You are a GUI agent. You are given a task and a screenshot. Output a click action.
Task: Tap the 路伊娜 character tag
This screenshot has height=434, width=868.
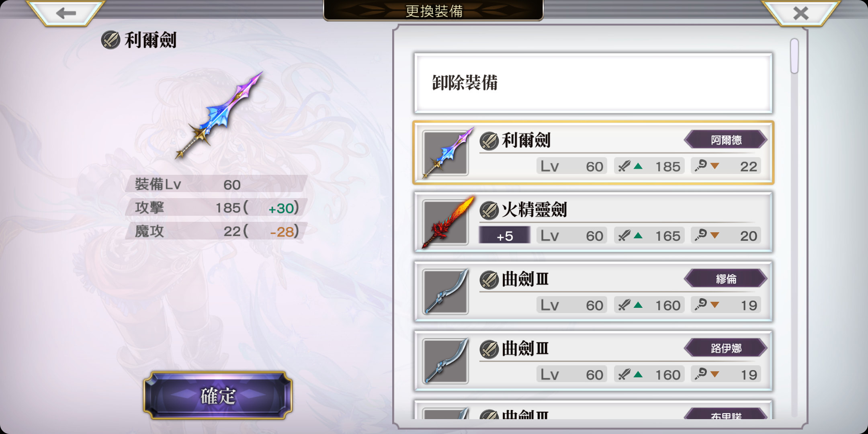(726, 348)
